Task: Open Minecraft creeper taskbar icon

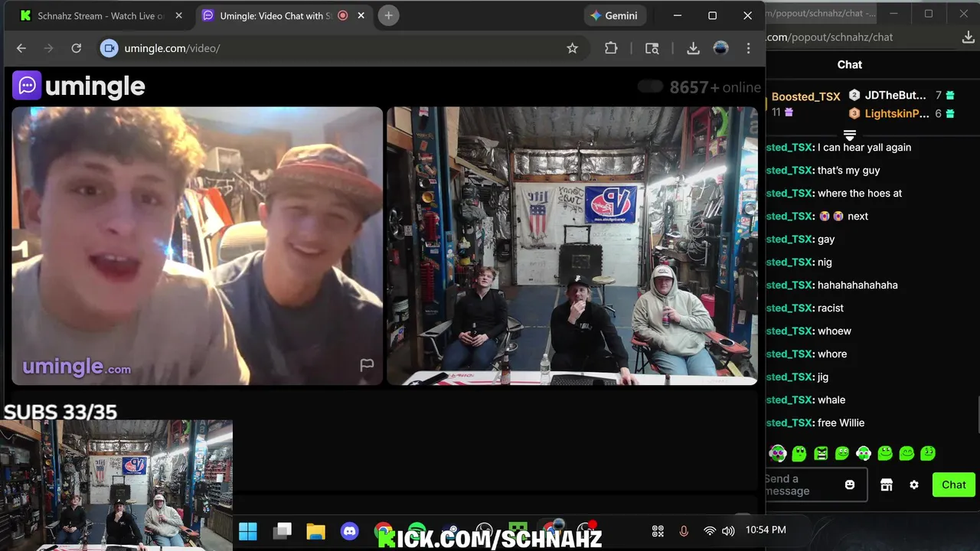Action: click(518, 530)
